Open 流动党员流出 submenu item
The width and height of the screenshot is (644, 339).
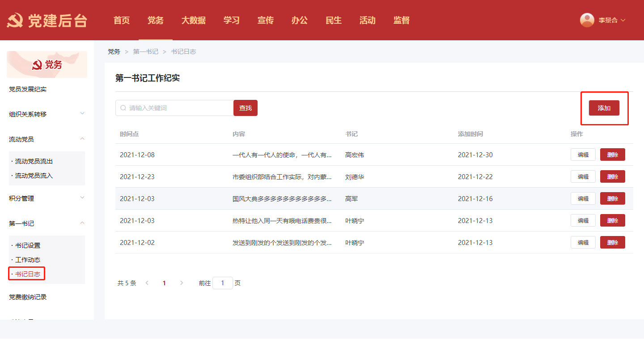[x=34, y=161]
